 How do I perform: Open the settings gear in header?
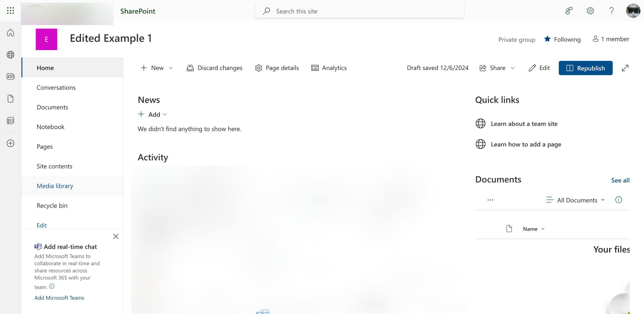pyautogui.click(x=590, y=11)
